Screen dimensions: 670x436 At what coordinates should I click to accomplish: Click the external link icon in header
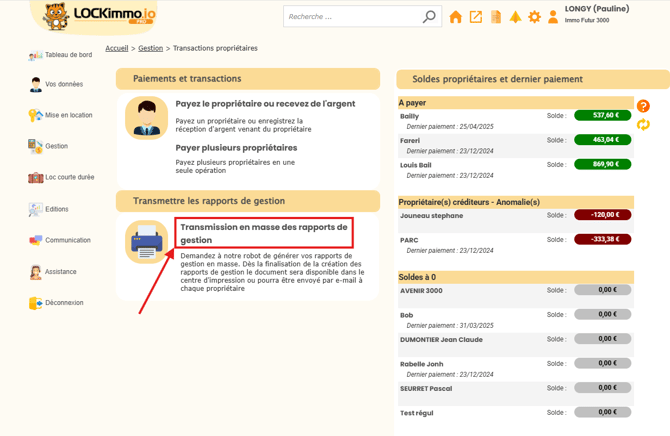click(476, 17)
